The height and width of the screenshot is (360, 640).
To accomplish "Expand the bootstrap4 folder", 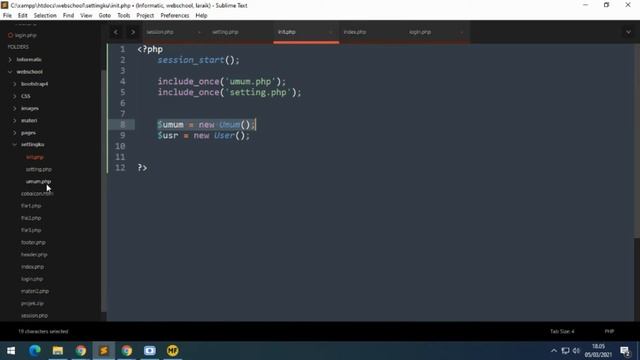I will click(x=15, y=84).
